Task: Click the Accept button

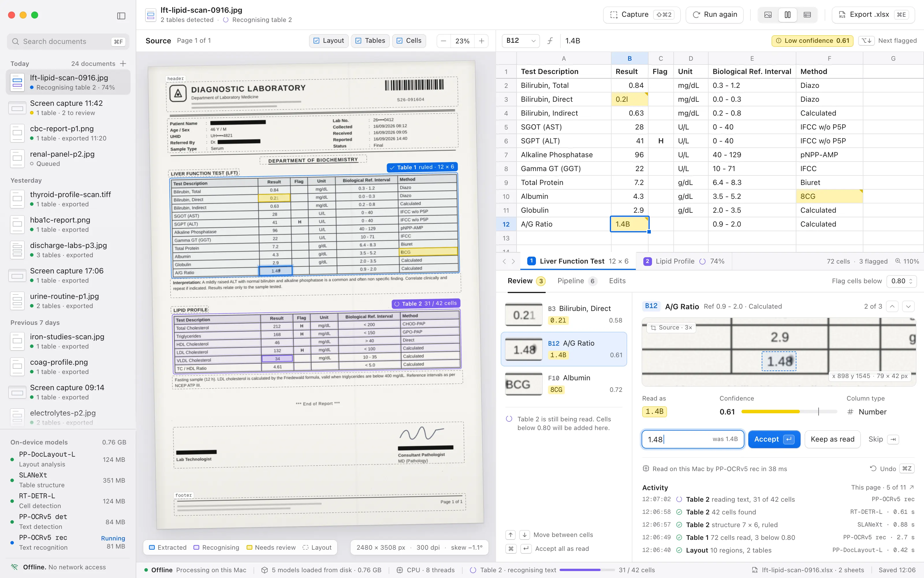Action: (x=774, y=439)
